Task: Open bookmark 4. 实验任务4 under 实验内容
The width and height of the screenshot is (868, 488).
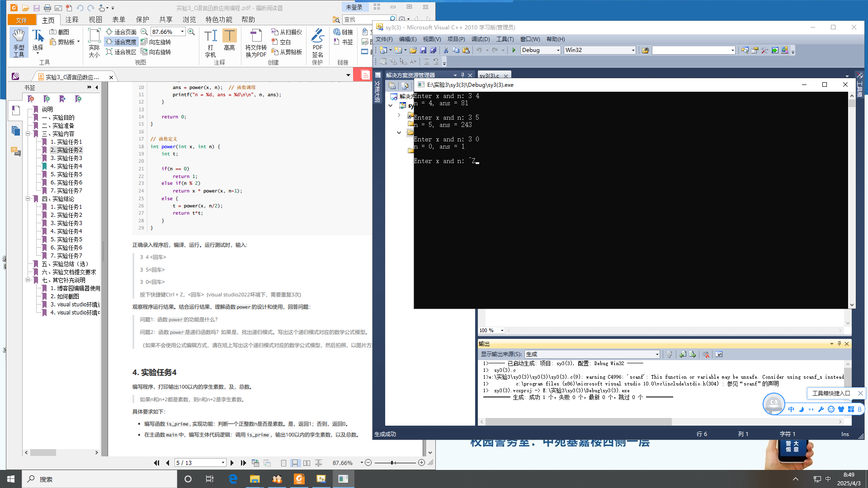Action: point(66,166)
